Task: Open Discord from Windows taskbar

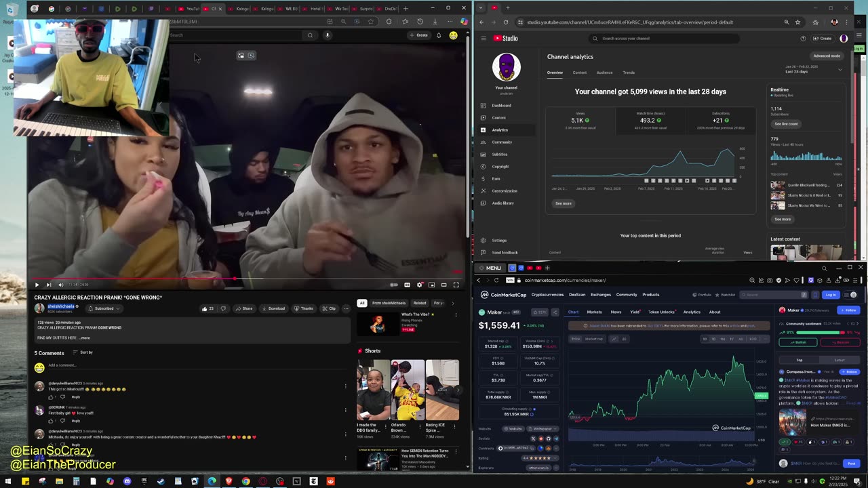Action: pos(127,481)
